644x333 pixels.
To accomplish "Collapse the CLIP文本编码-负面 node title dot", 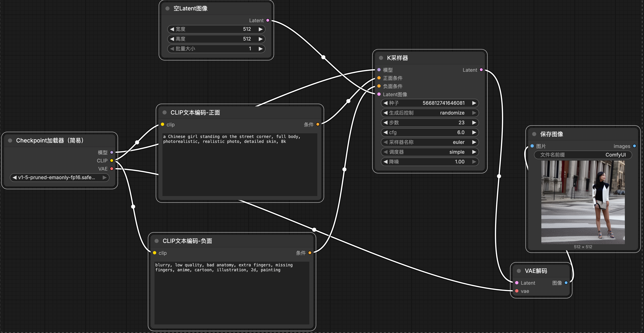I will (x=157, y=241).
